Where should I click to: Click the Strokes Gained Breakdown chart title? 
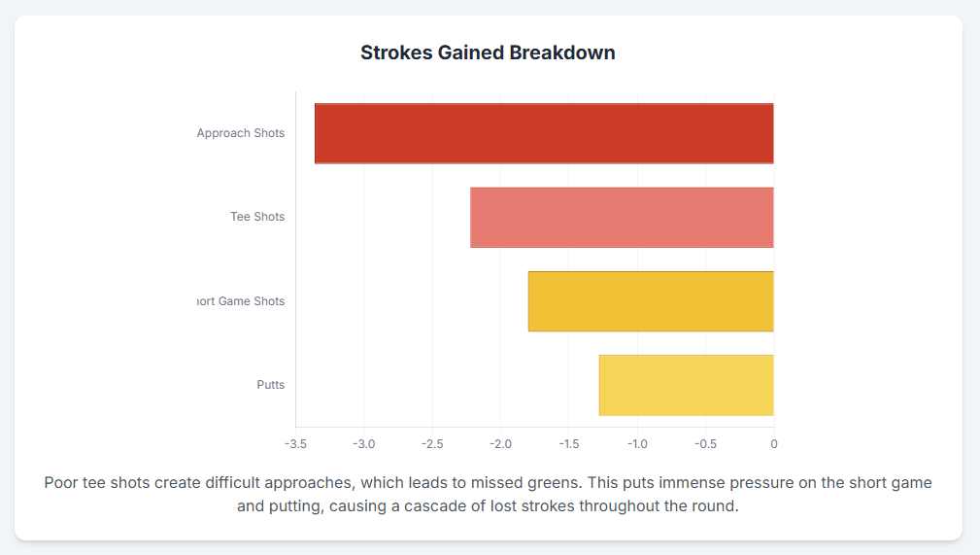pyautogui.click(x=488, y=52)
